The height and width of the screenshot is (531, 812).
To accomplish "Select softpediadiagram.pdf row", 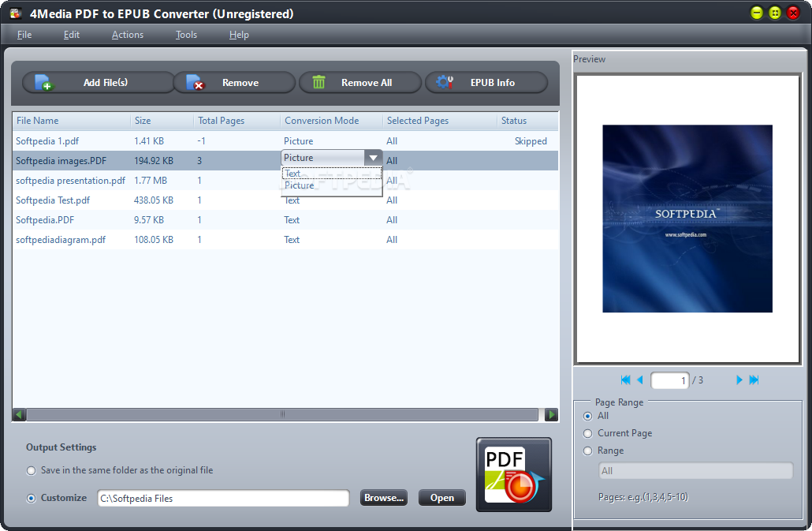I will click(285, 239).
